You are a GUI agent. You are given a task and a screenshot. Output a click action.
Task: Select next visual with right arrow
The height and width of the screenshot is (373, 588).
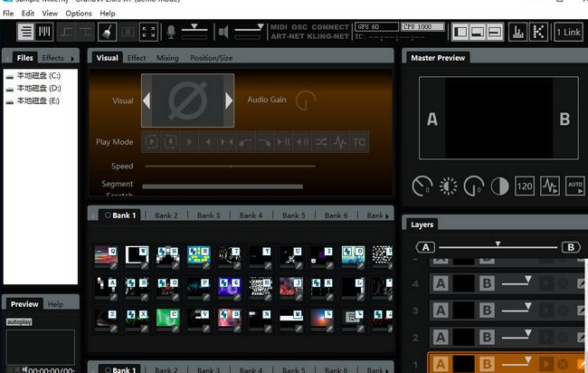pyautogui.click(x=229, y=100)
